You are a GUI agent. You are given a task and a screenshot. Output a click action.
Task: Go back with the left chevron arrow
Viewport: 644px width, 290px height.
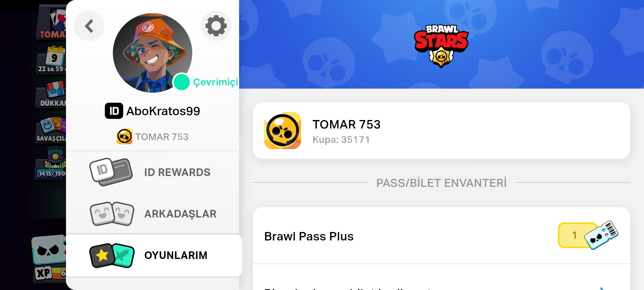coord(89,26)
